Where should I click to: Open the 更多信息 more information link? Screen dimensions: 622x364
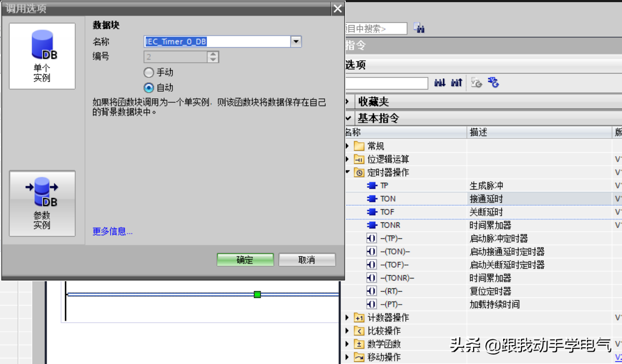pyautogui.click(x=112, y=231)
